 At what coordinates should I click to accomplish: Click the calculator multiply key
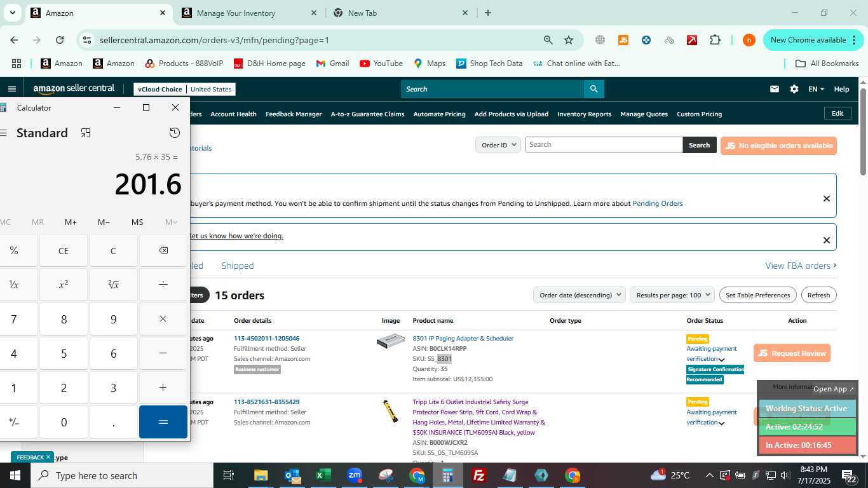pyautogui.click(x=163, y=319)
